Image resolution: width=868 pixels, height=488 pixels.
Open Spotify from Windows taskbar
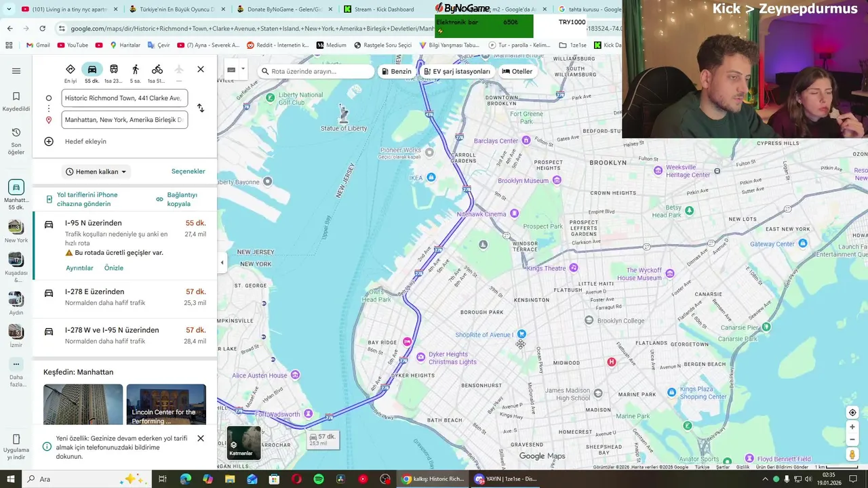[319, 479]
